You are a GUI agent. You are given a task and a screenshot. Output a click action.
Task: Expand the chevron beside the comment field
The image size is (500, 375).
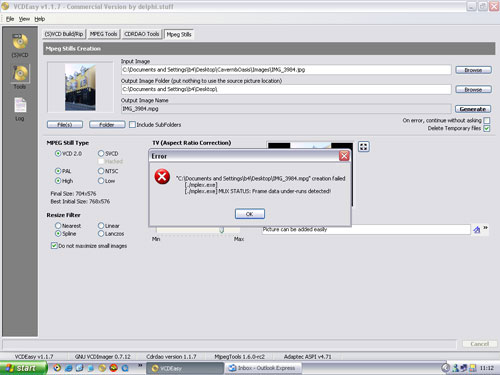click(x=485, y=228)
